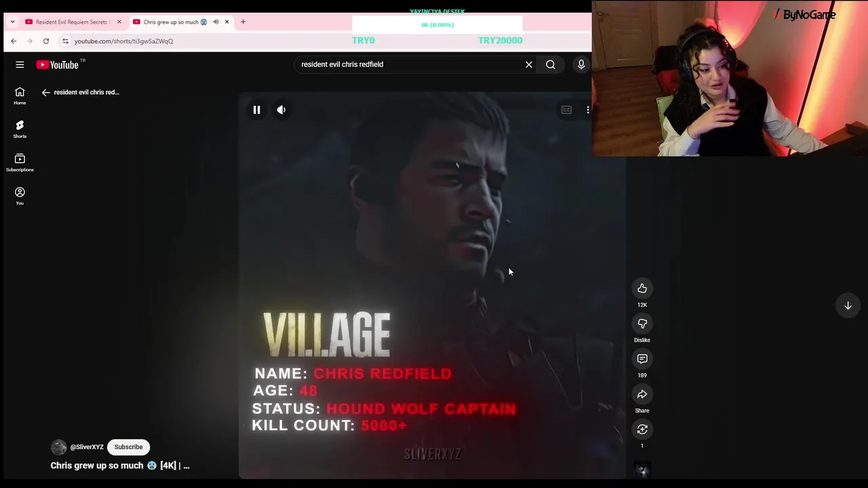Mute the Shorts video volume

click(281, 110)
